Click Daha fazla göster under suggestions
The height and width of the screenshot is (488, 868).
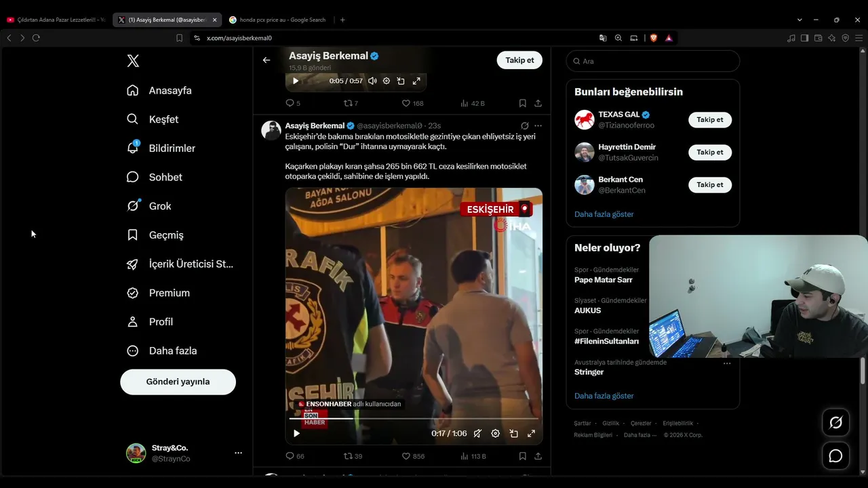tap(604, 214)
